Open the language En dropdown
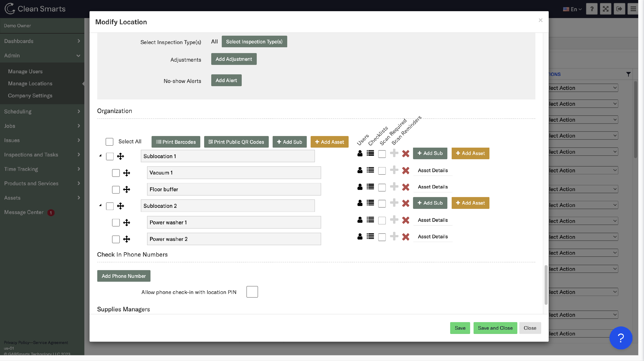 pos(573,9)
